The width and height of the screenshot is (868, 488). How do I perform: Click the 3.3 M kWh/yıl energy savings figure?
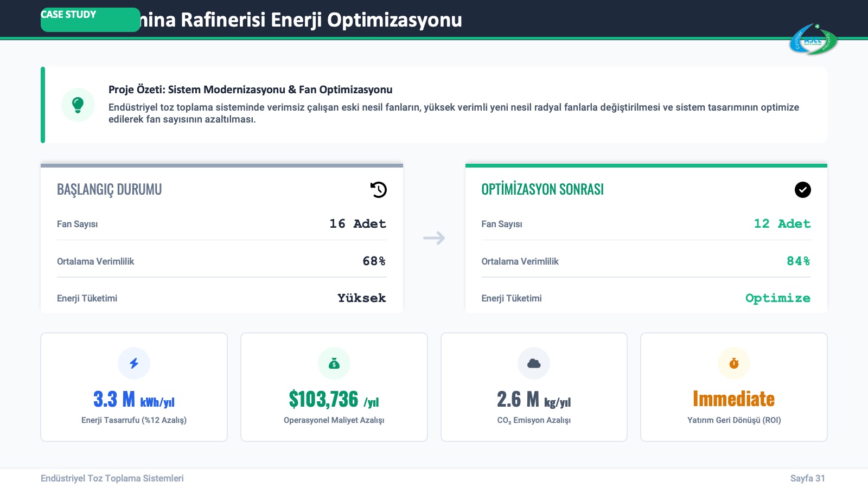pos(134,400)
